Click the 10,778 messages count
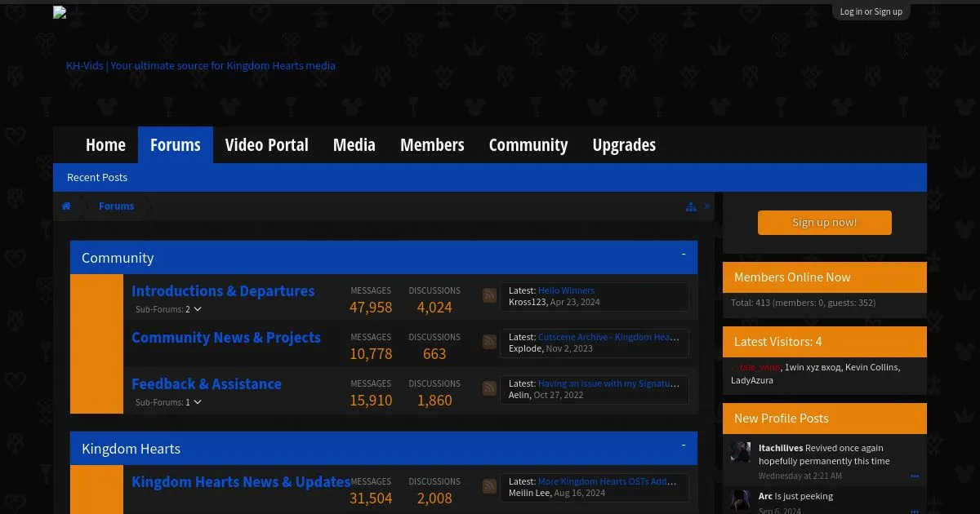 click(371, 354)
